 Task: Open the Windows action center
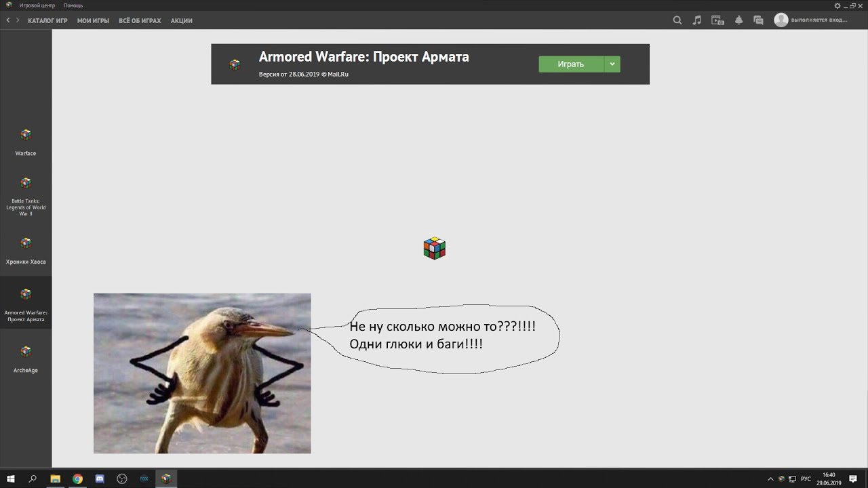point(853,479)
